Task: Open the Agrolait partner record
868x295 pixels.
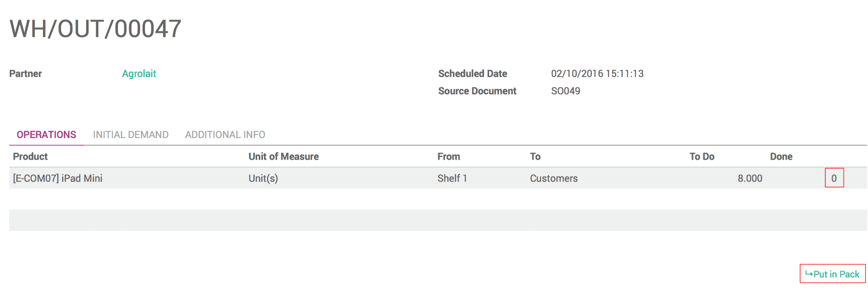Action: pos(139,74)
